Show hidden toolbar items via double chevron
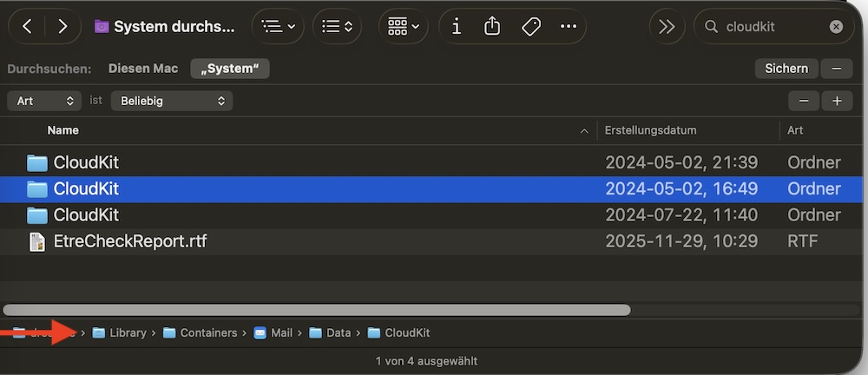The height and width of the screenshot is (375, 868). coord(667,27)
